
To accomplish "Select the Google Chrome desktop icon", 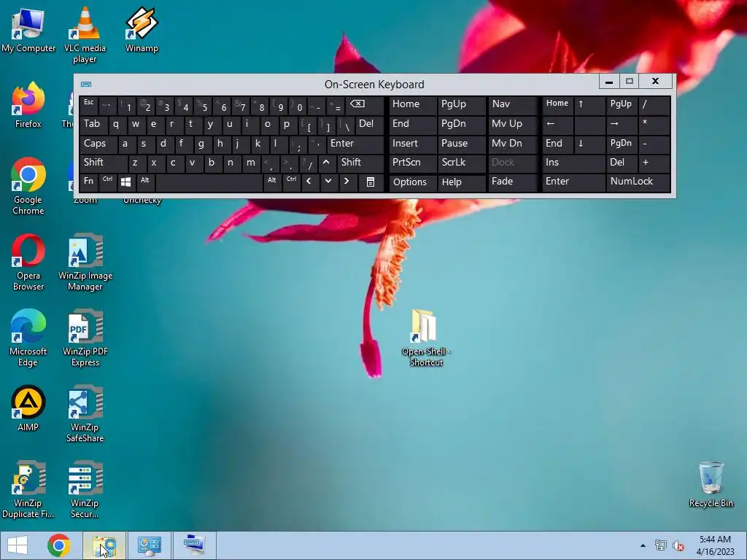I will pyautogui.click(x=28, y=186).
